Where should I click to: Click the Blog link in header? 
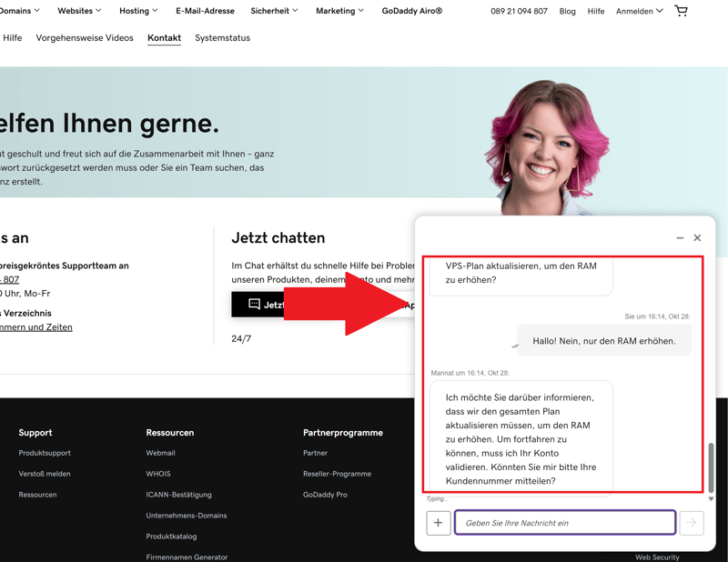pyautogui.click(x=567, y=11)
